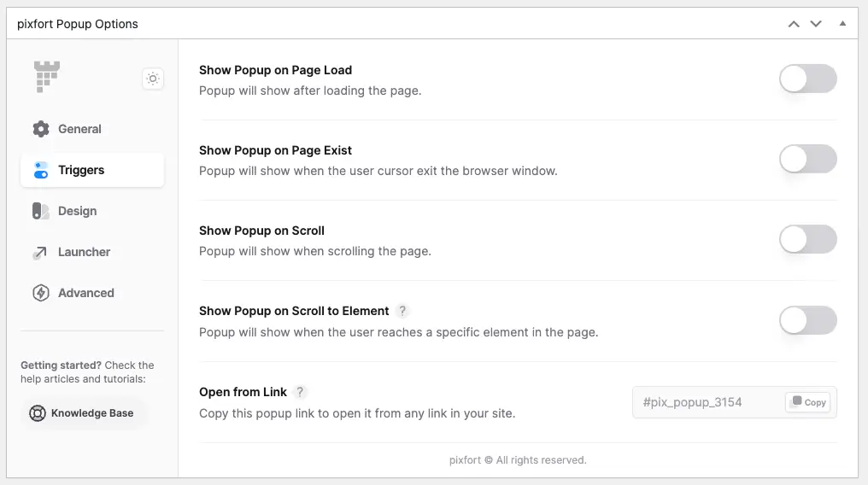Viewport: 868px width, 485px height.
Task: Open the Knowledge Base link
Action: [x=82, y=413]
